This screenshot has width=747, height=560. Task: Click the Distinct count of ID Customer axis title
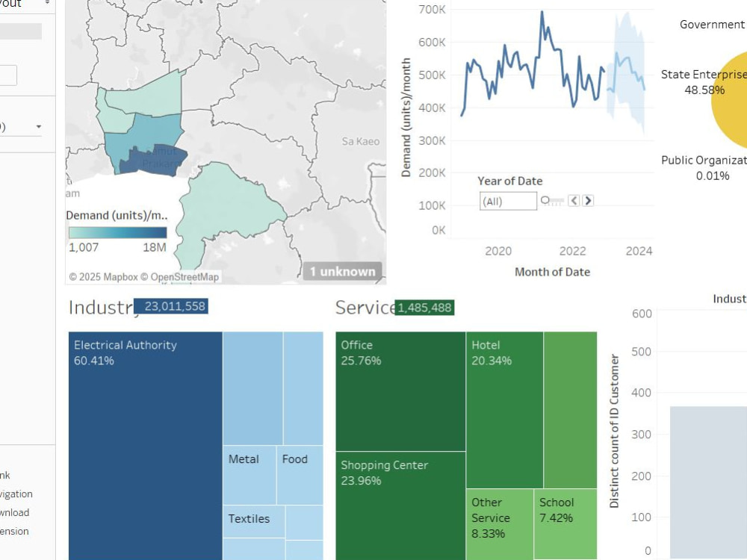coord(615,431)
